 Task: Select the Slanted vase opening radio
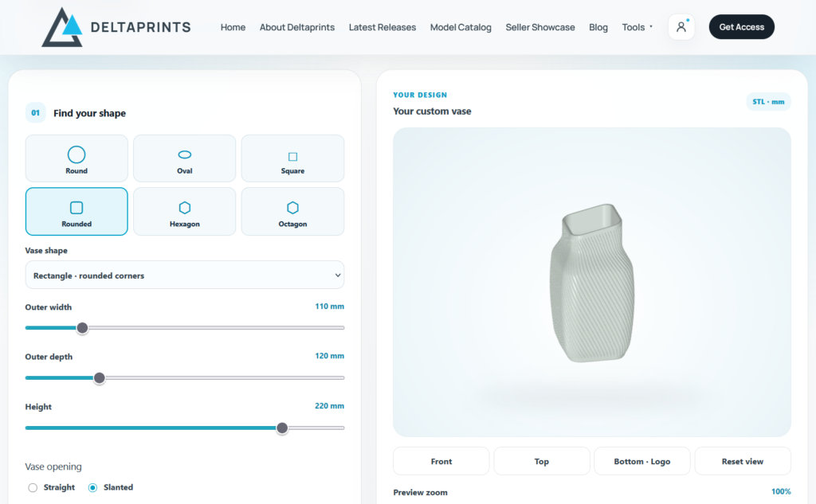pyautogui.click(x=92, y=487)
